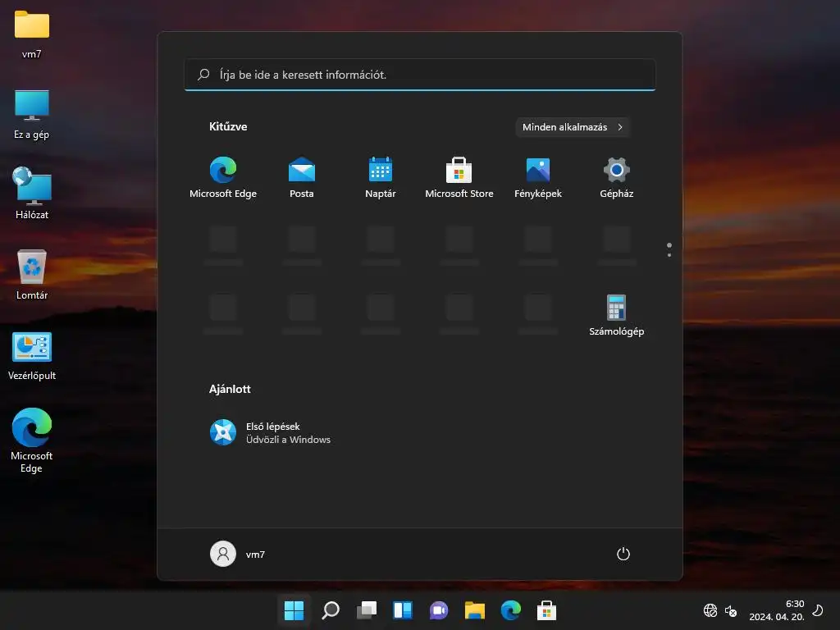840x630 pixels.
Task: Open Microsoft Store pinned tile
Action: (x=459, y=178)
